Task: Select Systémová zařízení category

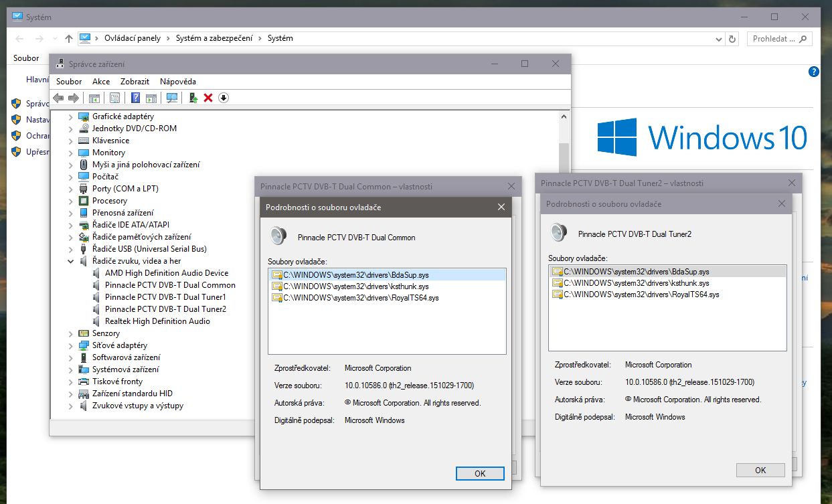Action: (x=125, y=369)
